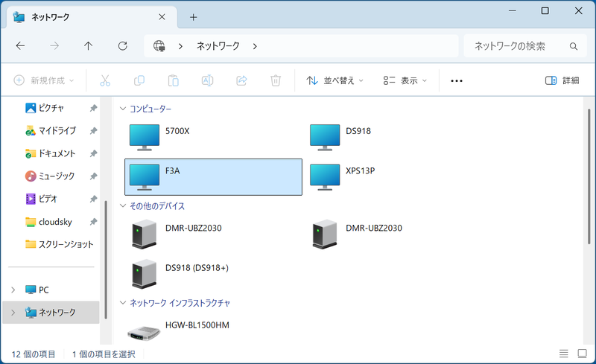
Task: Navigate up one level with up arrow
Action: coord(88,46)
